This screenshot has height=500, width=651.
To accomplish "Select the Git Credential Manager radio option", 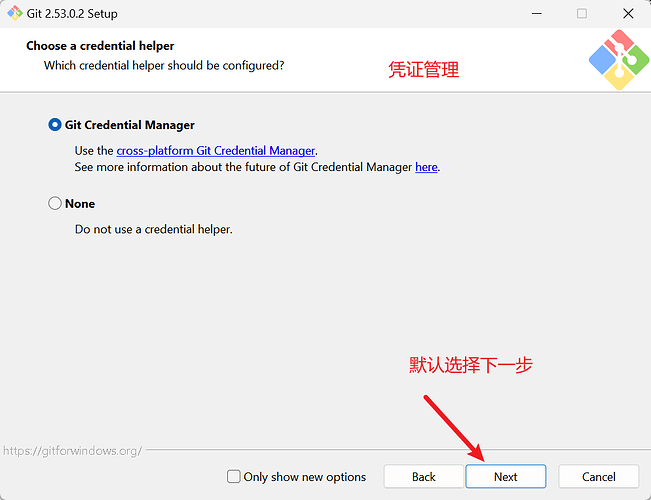I will tap(55, 125).
